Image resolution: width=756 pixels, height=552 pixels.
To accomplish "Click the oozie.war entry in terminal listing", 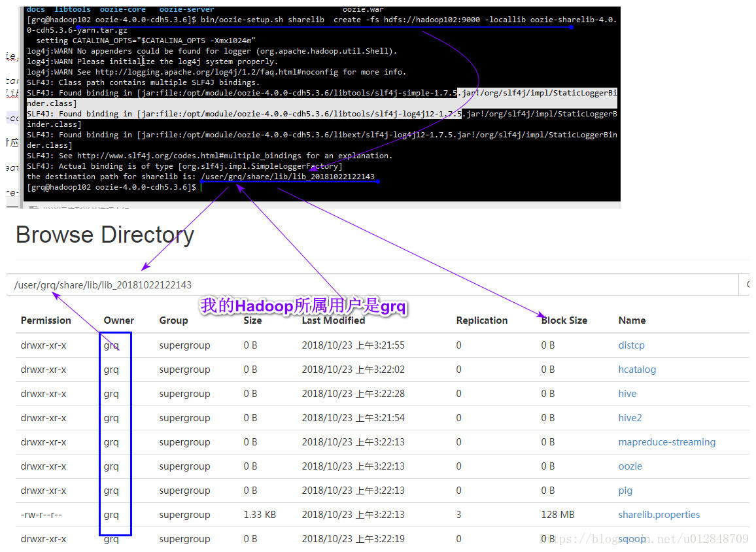I will point(363,9).
